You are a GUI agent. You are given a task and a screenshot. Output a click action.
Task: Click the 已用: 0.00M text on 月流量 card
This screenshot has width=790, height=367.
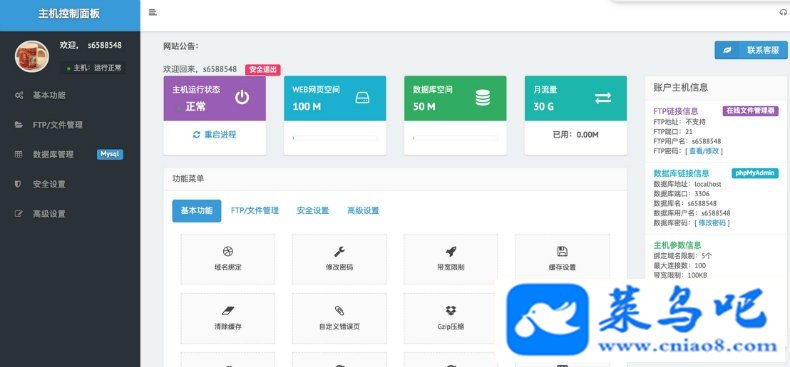(575, 135)
